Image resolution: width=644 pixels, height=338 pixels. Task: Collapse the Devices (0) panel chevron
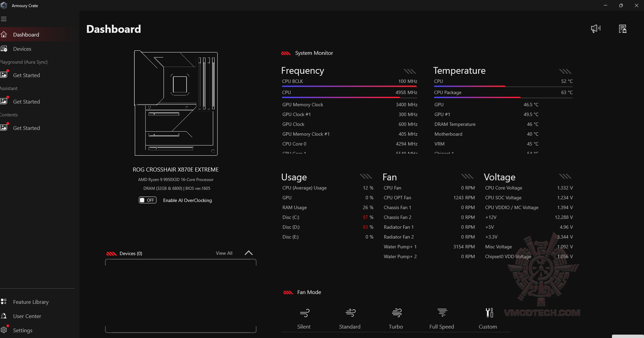249,253
